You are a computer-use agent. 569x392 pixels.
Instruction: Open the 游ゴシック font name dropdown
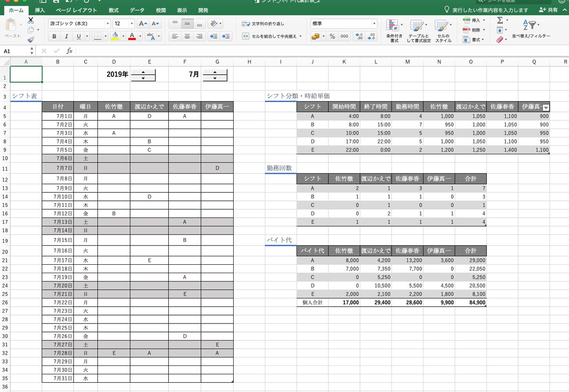pyautogui.click(x=108, y=23)
